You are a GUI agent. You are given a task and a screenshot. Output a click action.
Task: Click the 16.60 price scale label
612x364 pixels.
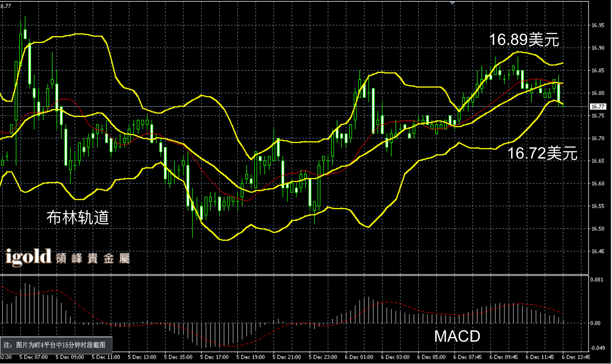point(598,184)
